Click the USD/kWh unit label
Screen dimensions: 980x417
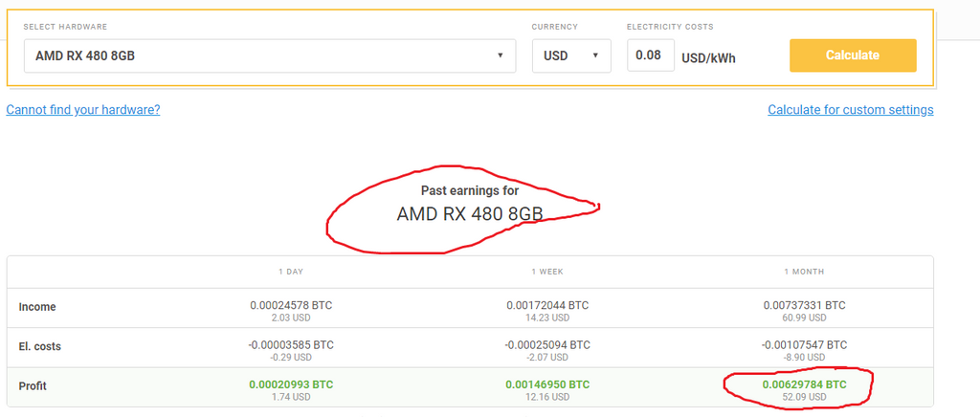point(708,58)
